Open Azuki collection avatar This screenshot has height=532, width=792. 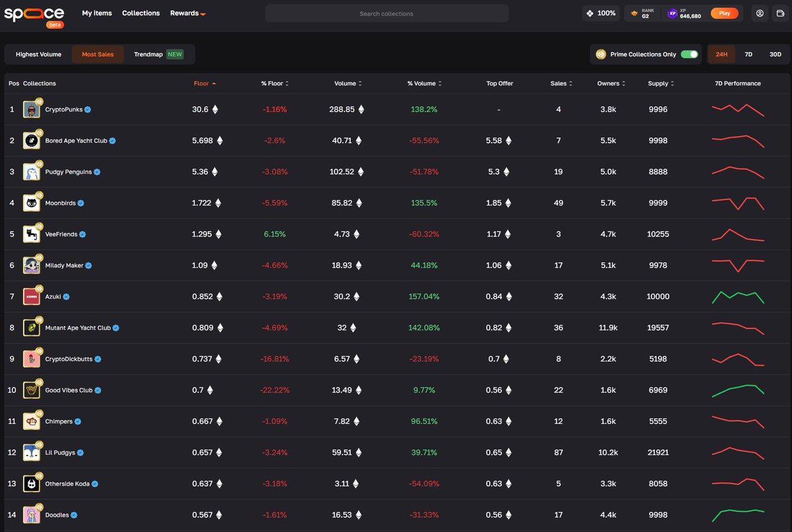pos(32,296)
